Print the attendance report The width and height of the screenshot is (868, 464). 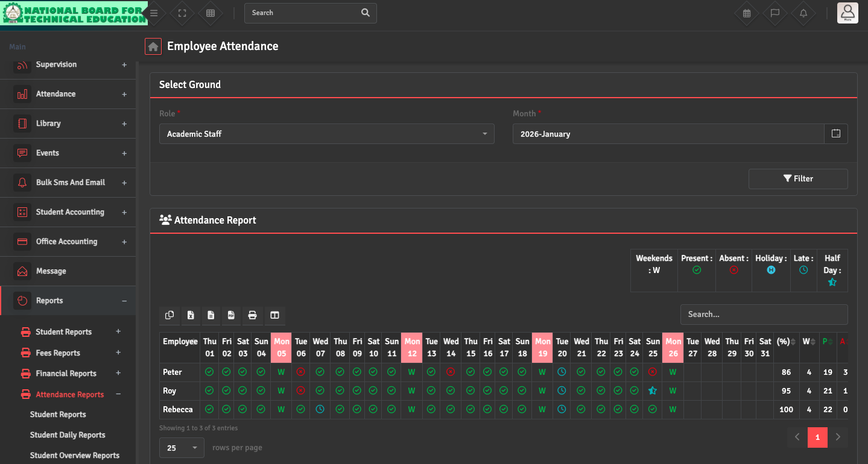pyautogui.click(x=252, y=315)
